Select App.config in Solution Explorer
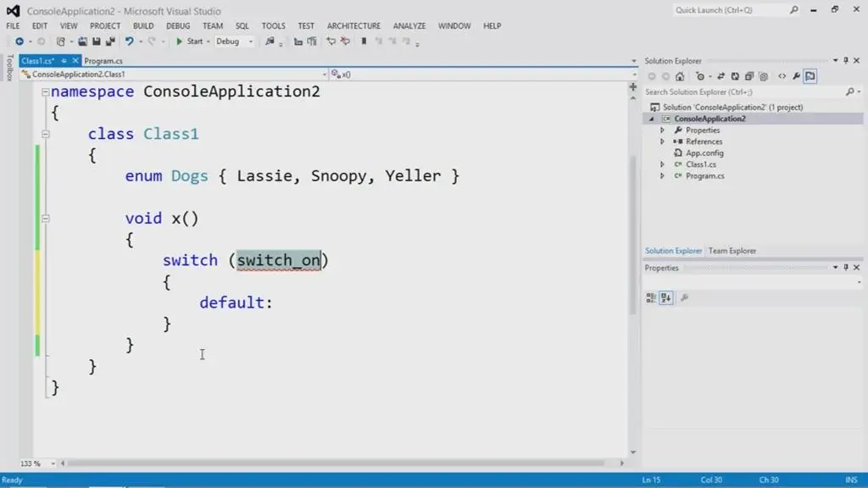This screenshot has width=868, height=488. point(704,153)
